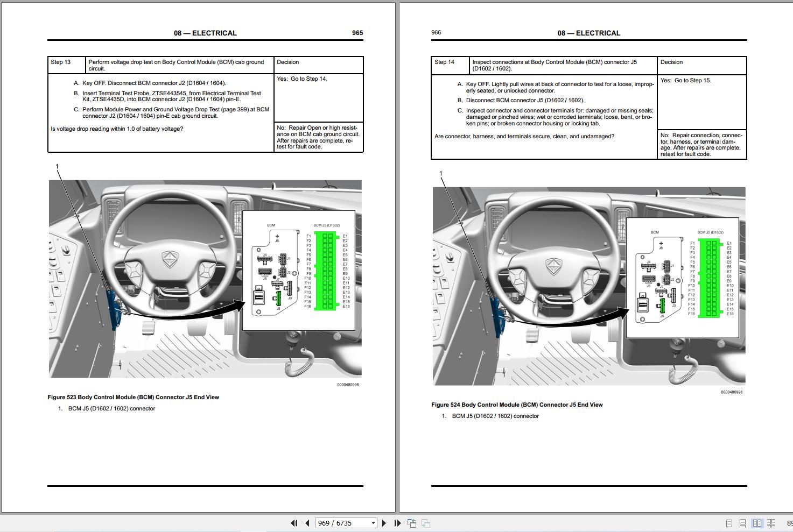The height and width of the screenshot is (532, 793).
Task: Switch to continuous page layout
Action: pos(742,523)
